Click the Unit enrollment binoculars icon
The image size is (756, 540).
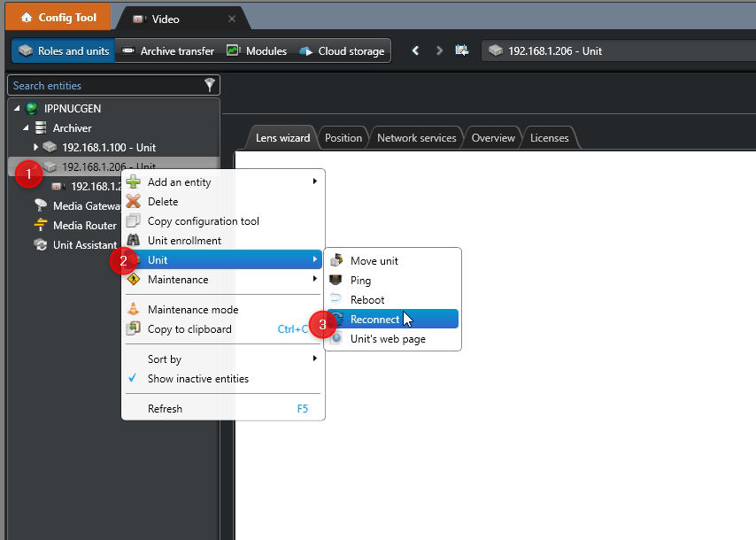tap(133, 241)
